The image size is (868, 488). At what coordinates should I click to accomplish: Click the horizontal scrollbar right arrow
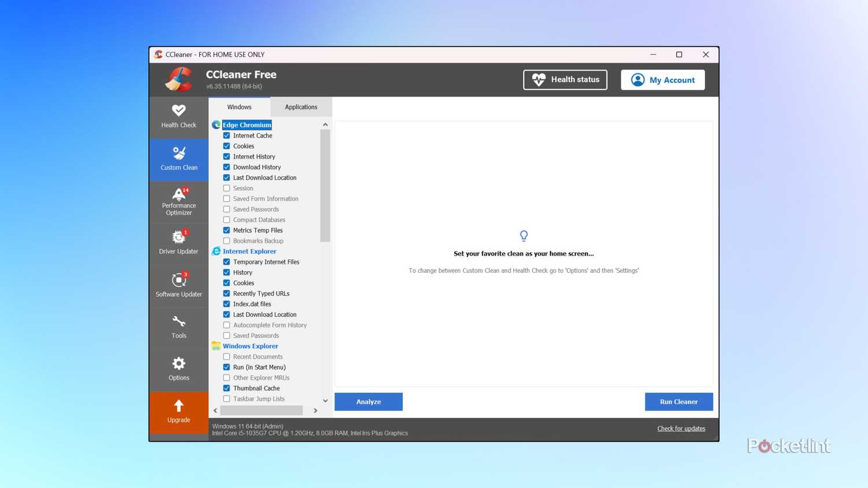315,411
